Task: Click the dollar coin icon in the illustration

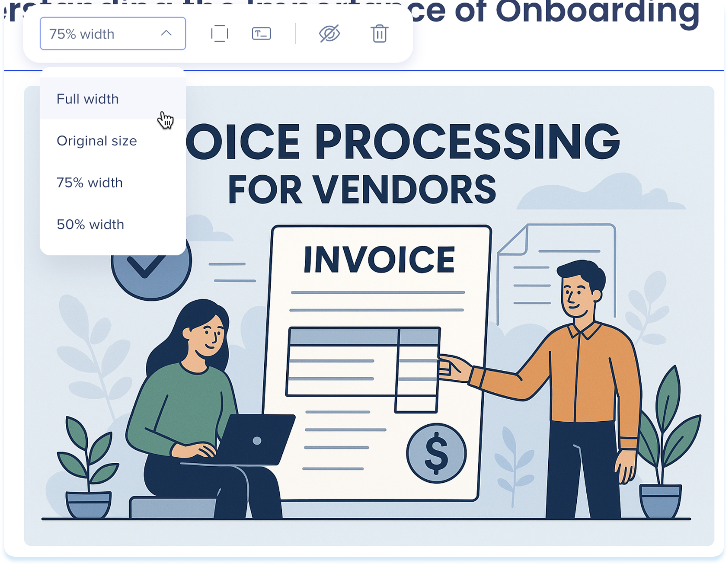Action: [436, 453]
